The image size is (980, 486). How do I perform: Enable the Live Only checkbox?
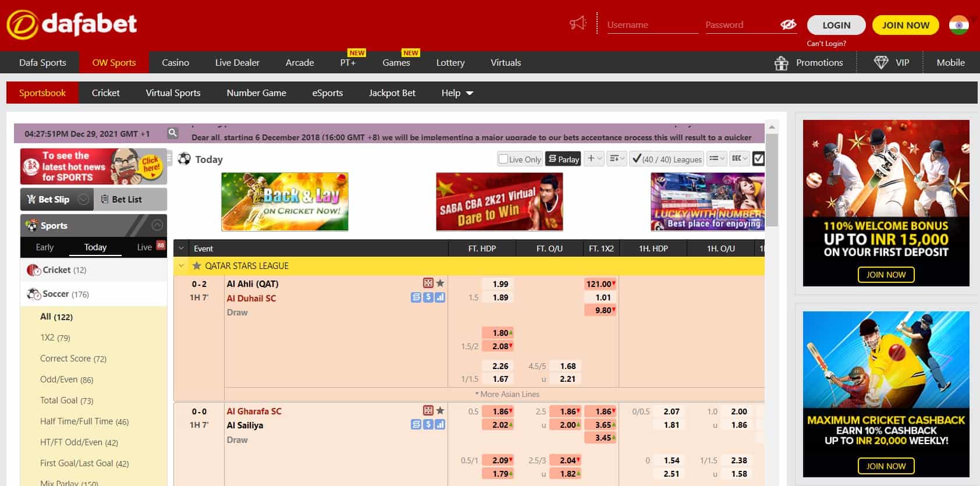[x=503, y=158]
